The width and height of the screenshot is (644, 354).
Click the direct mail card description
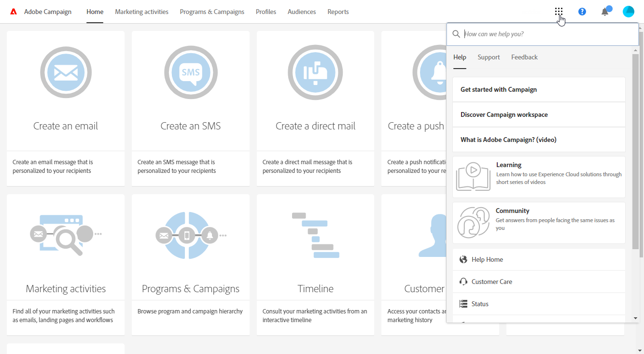click(308, 167)
